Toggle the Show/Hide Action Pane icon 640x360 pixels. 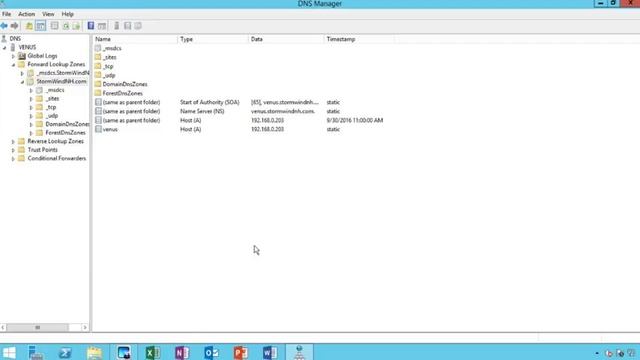[102, 26]
